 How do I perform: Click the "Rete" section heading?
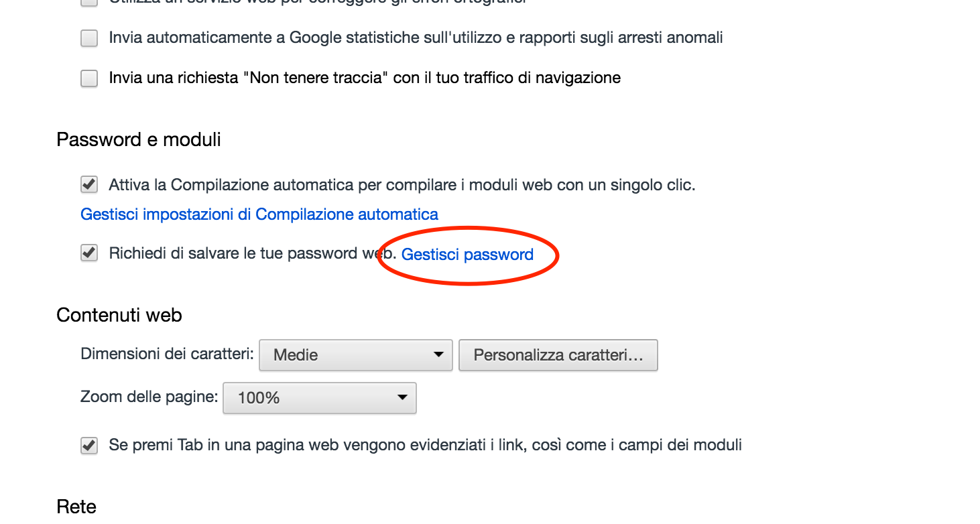tap(76, 507)
